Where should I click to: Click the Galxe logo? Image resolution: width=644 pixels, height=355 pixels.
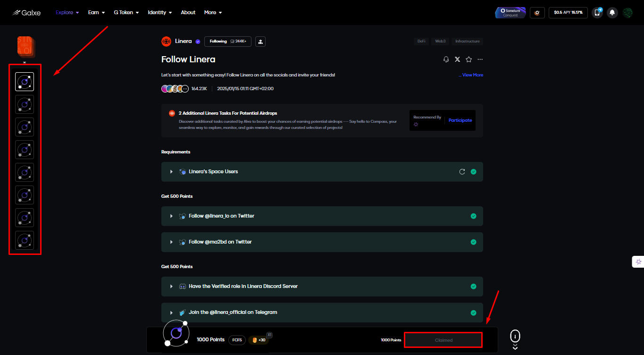click(26, 13)
